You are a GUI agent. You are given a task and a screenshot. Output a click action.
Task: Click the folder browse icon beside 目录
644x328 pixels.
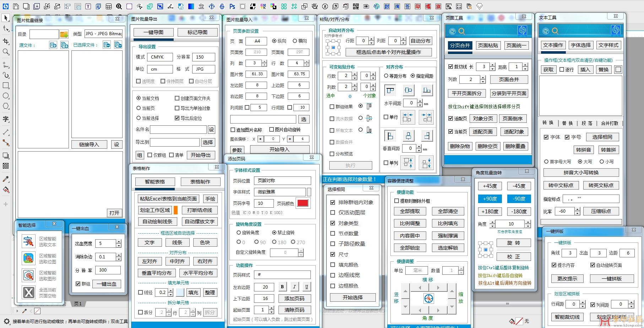click(64, 34)
